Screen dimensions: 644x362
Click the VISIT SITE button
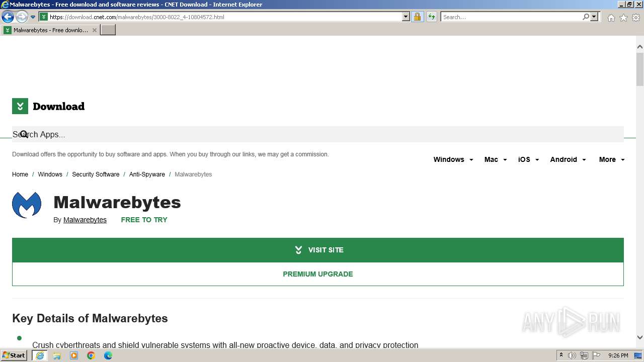[318, 250]
